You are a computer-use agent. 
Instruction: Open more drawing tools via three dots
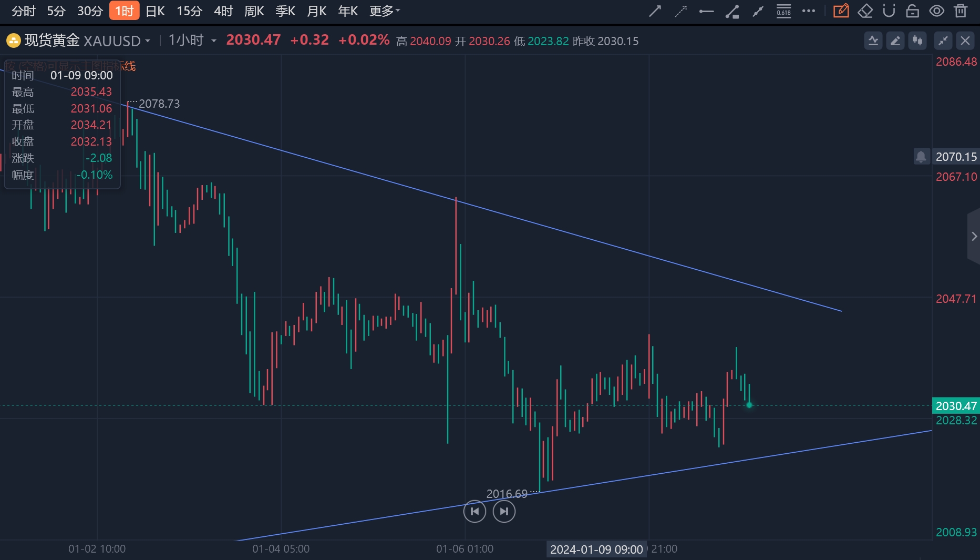(x=809, y=11)
